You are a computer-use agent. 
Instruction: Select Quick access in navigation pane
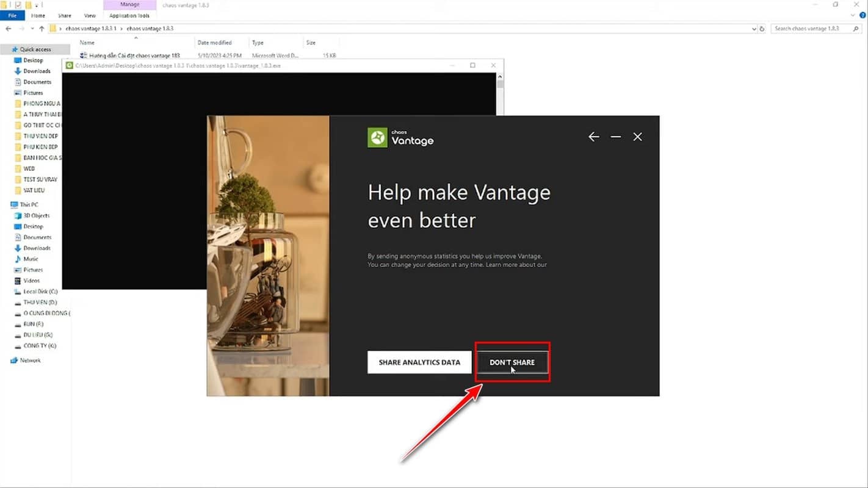35,49
